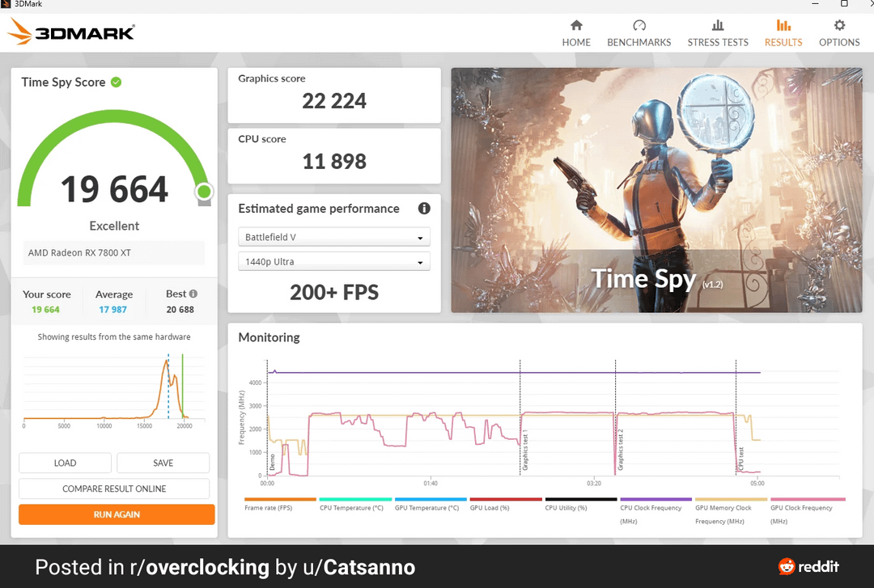Click the Monitoring heading
Viewport: 874px width, 588px height.
[x=269, y=337]
